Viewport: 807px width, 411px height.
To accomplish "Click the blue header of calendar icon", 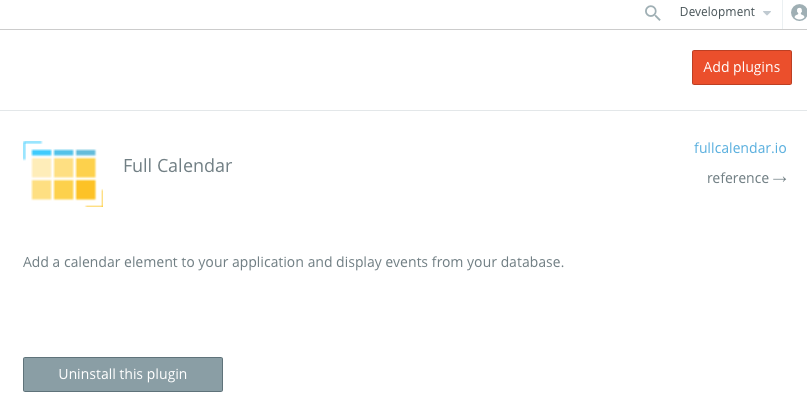I will click(x=64, y=153).
